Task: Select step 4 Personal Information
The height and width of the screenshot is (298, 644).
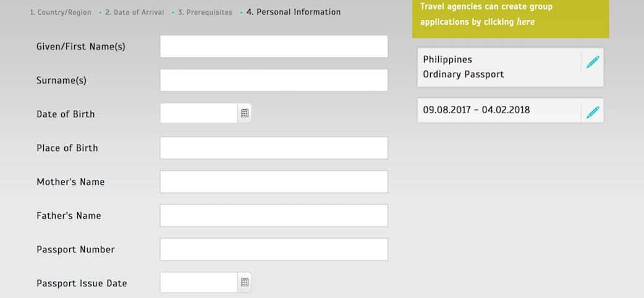Action: click(294, 12)
